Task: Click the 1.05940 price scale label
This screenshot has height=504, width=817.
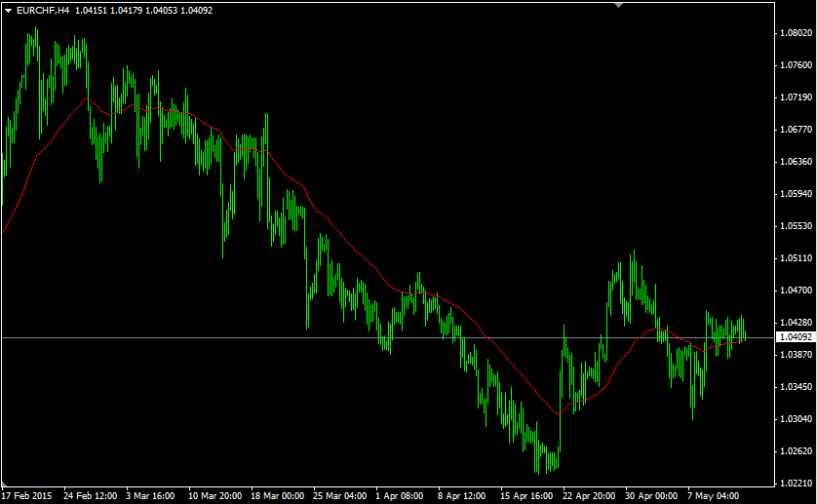Action: tap(796, 194)
